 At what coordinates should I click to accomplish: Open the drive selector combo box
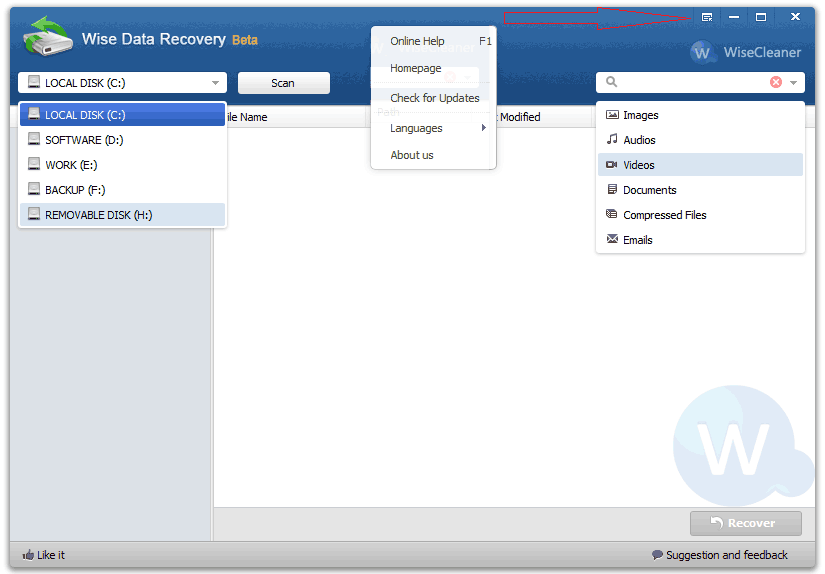click(123, 83)
